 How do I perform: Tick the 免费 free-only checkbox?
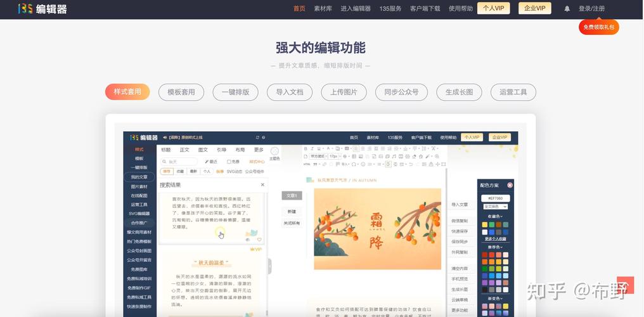pos(229,162)
